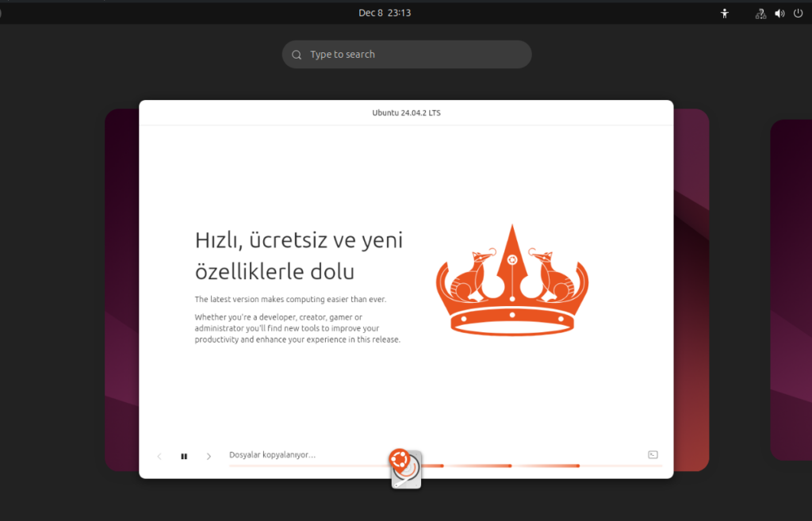The image size is (812, 521).
Task: Pause the installer slideshow
Action: (x=184, y=456)
